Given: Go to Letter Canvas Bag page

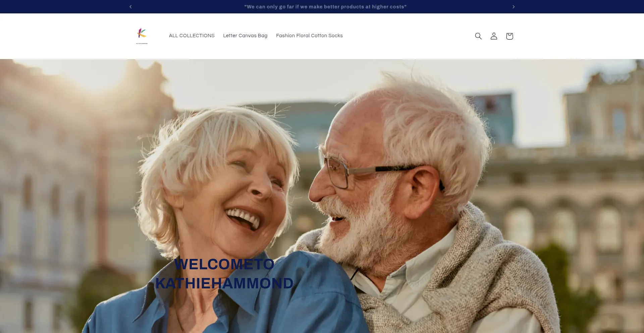Looking at the screenshot, I should (x=245, y=36).
